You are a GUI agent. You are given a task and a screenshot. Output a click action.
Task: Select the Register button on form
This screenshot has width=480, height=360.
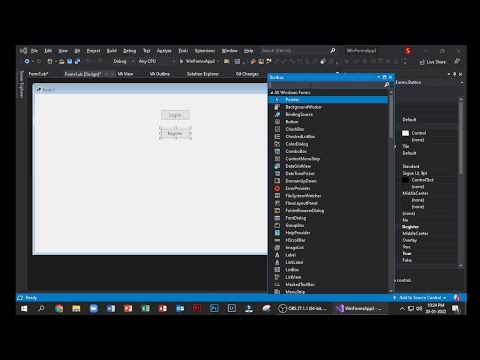(175, 133)
